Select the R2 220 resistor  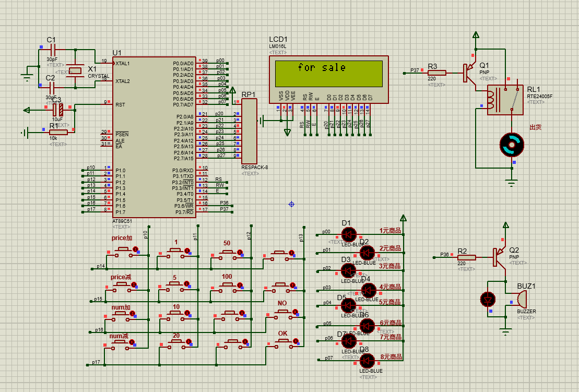(467, 258)
